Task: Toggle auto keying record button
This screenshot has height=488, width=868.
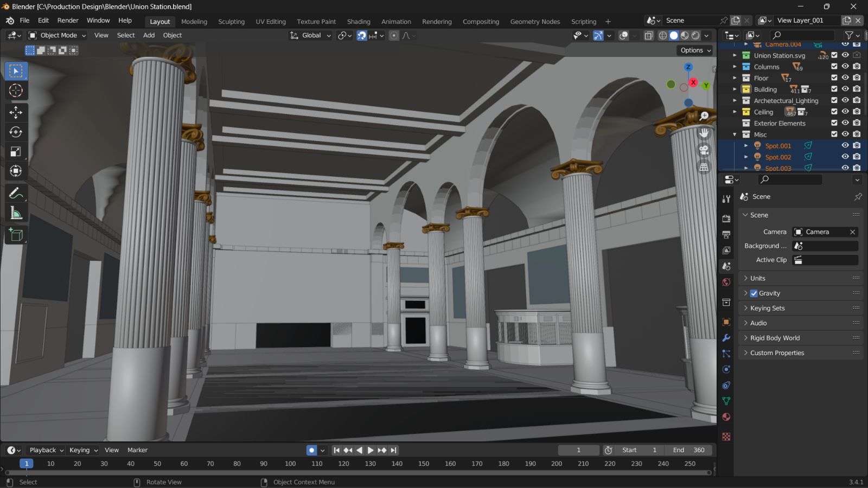Action: pyautogui.click(x=311, y=450)
